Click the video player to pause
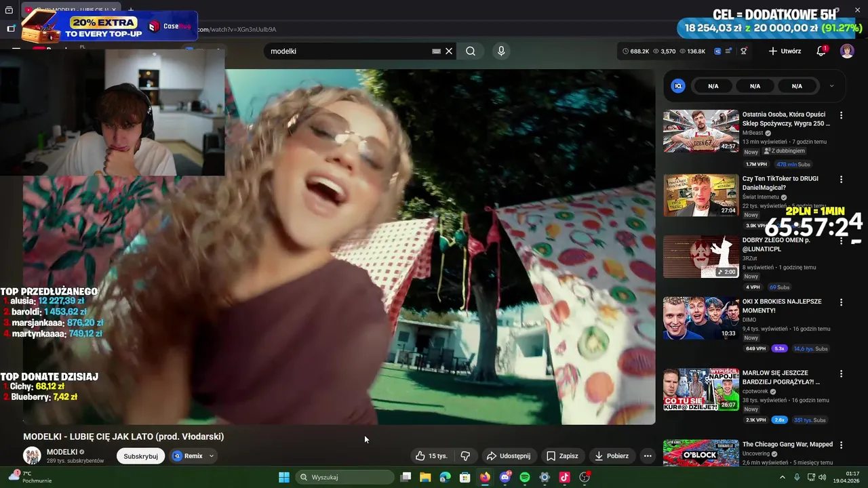868x488 pixels. (x=339, y=247)
